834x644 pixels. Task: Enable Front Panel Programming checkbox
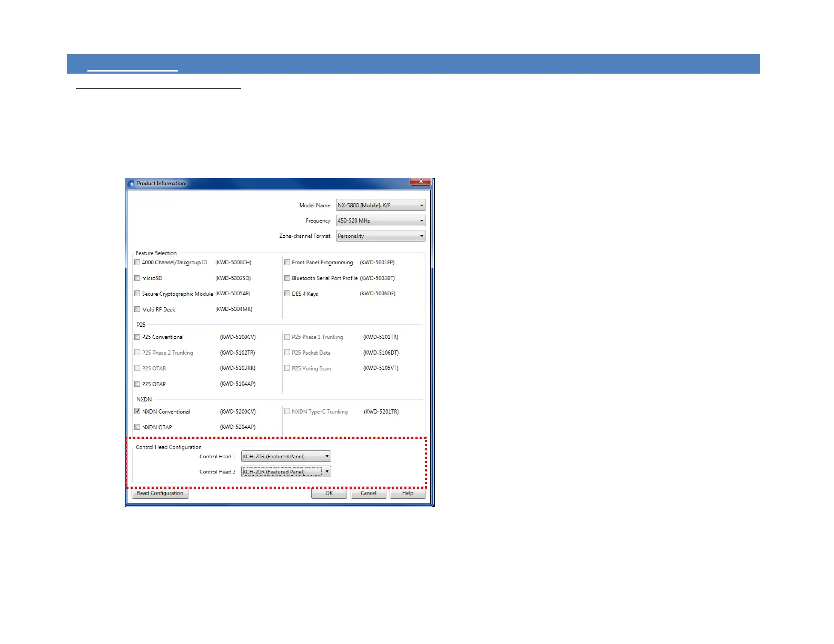point(287,262)
